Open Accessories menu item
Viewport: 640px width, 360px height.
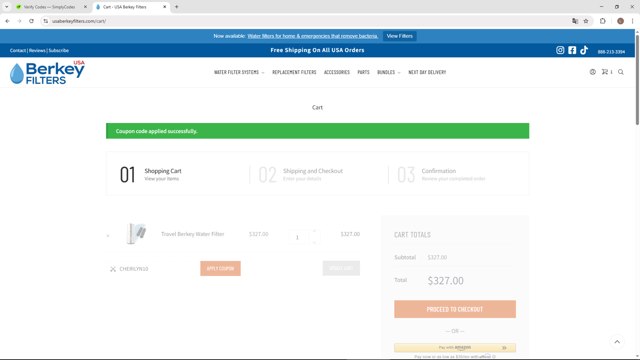coord(337,72)
